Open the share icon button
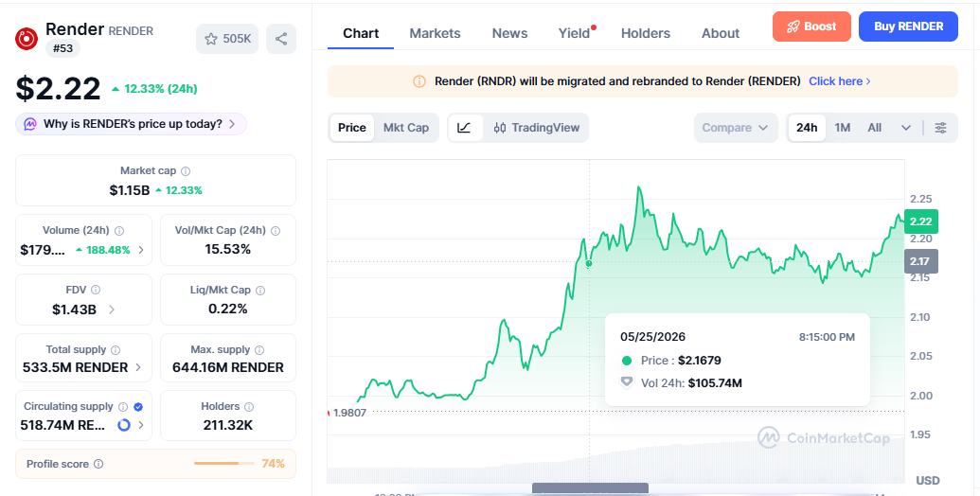980x496 pixels. click(x=281, y=39)
